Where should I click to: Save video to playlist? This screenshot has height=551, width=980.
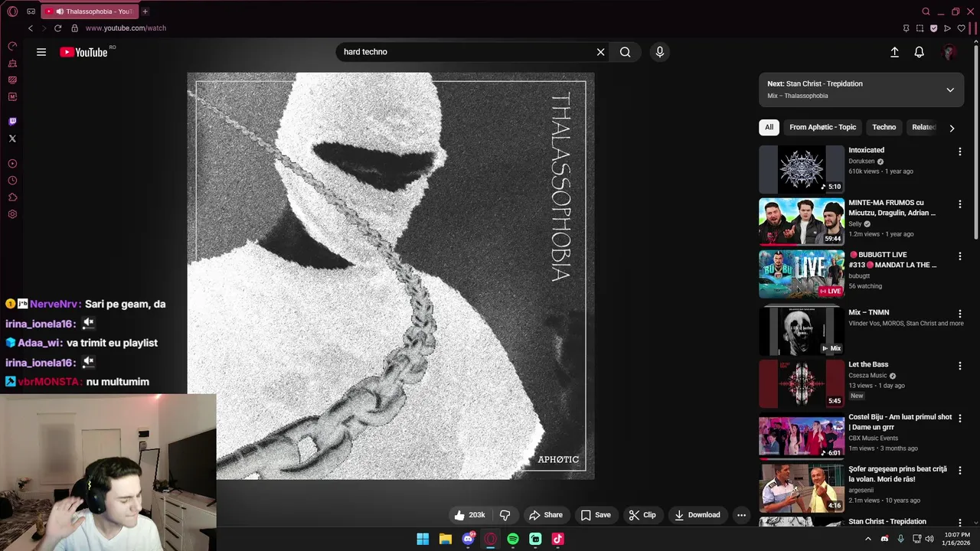(596, 515)
